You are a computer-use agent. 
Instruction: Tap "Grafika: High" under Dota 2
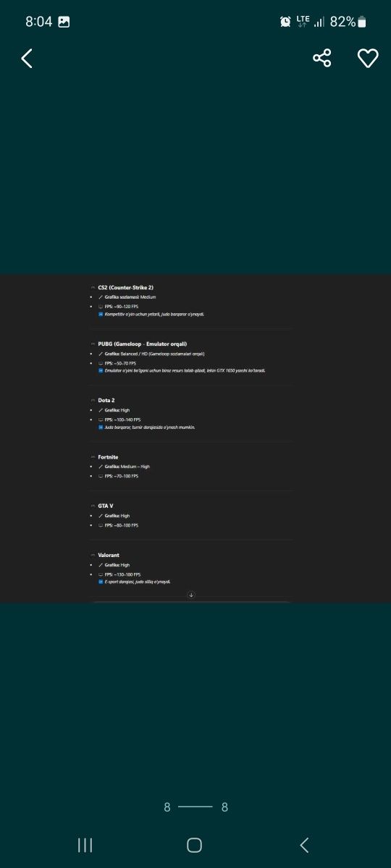117,410
